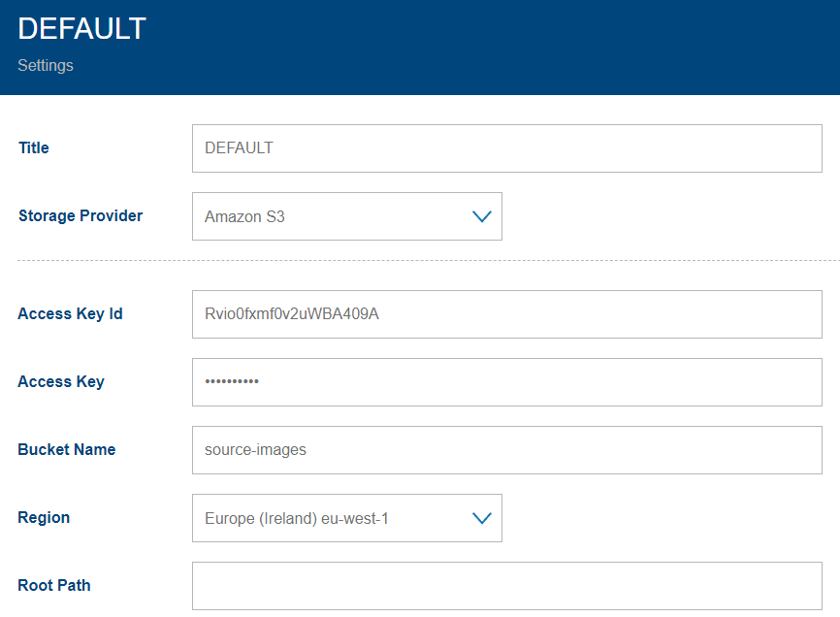Click the Region dropdown chevron icon
Image resolution: width=840 pixels, height=617 pixels.
pos(481,517)
